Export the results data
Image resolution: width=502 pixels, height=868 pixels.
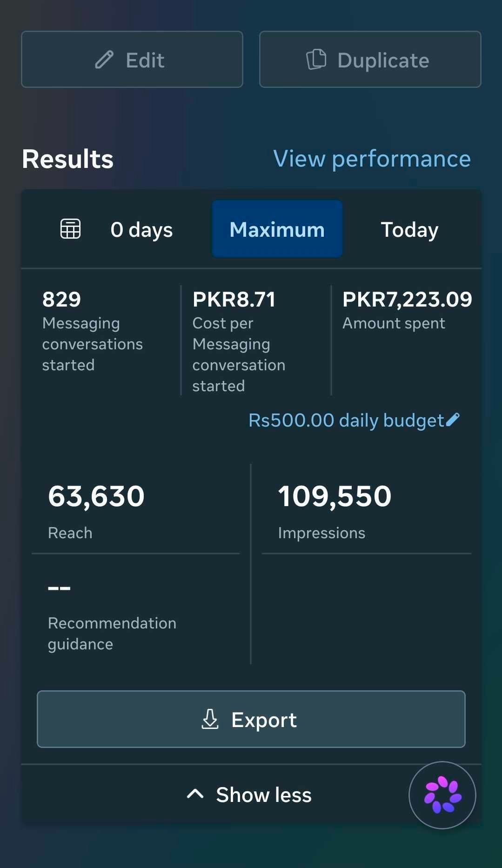tap(251, 719)
